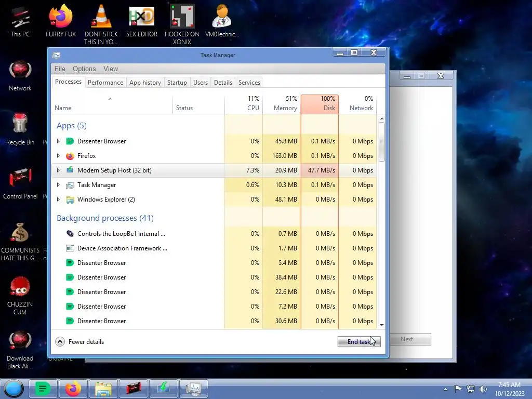Open the volume speaker tray icon

[483, 389]
